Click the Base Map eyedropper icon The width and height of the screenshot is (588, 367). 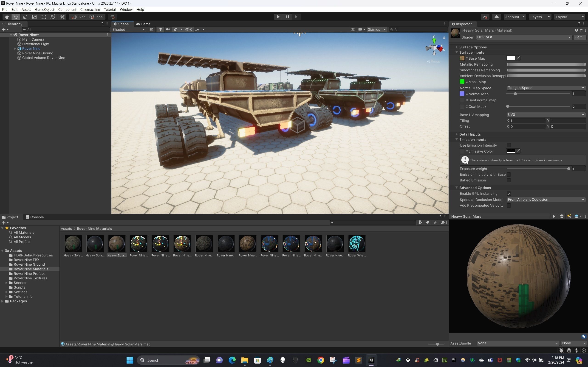pos(518,58)
